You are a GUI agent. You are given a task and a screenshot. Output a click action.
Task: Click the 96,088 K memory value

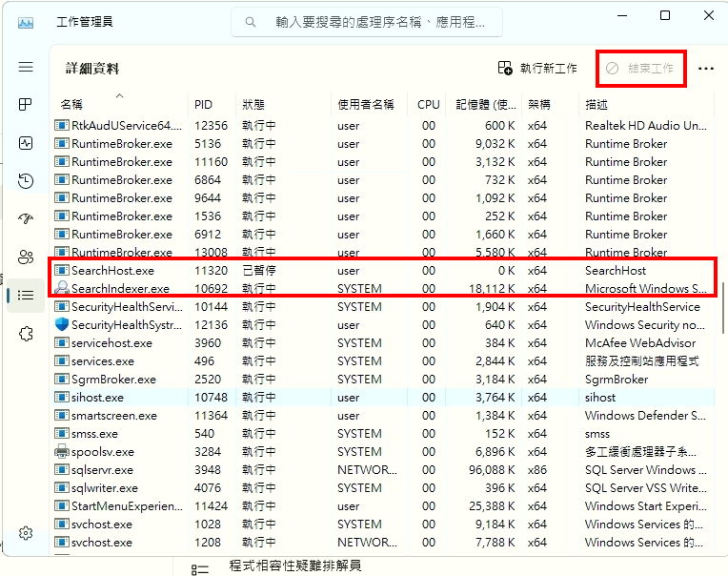click(x=492, y=469)
